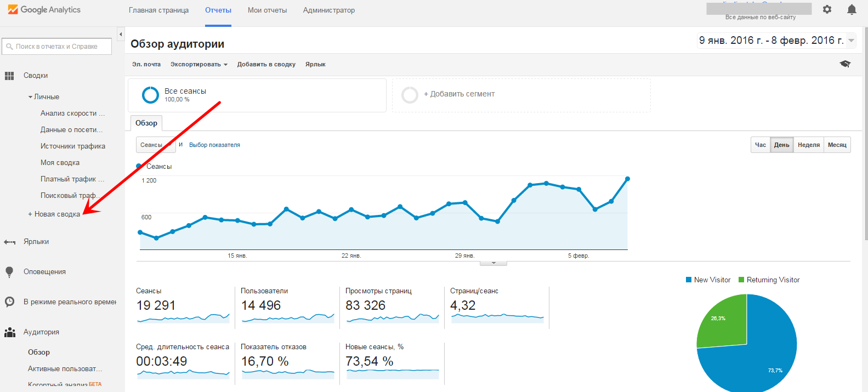The width and height of the screenshot is (868, 392).
Task: Open the settings gear icon
Action: tap(827, 9)
